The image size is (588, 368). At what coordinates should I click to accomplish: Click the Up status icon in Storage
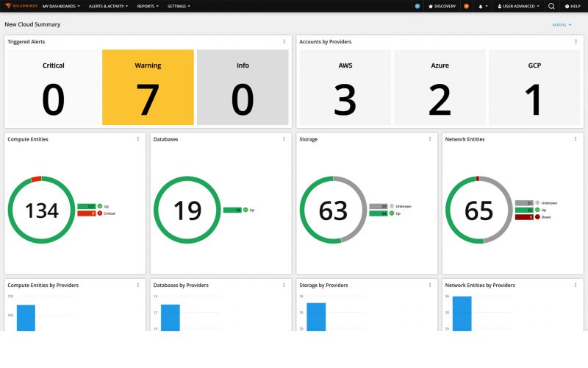click(392, 213)
